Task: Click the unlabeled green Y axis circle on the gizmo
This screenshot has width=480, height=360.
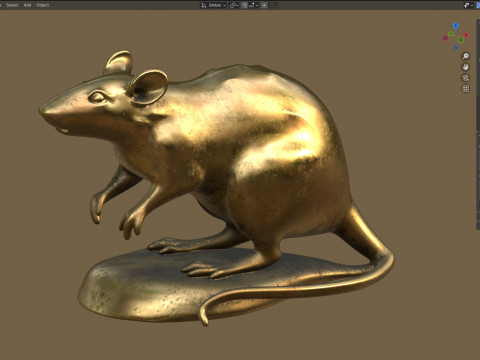Action: click(x=460, y=40)
